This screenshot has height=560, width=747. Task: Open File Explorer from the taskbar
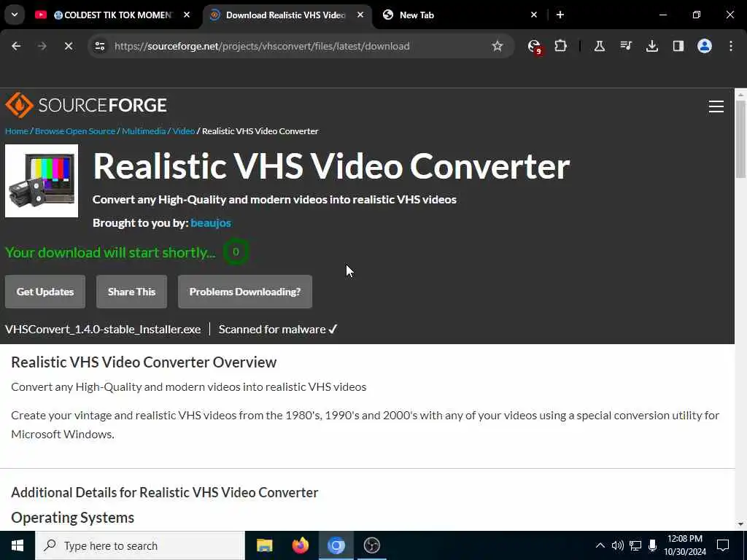(264, 545)
